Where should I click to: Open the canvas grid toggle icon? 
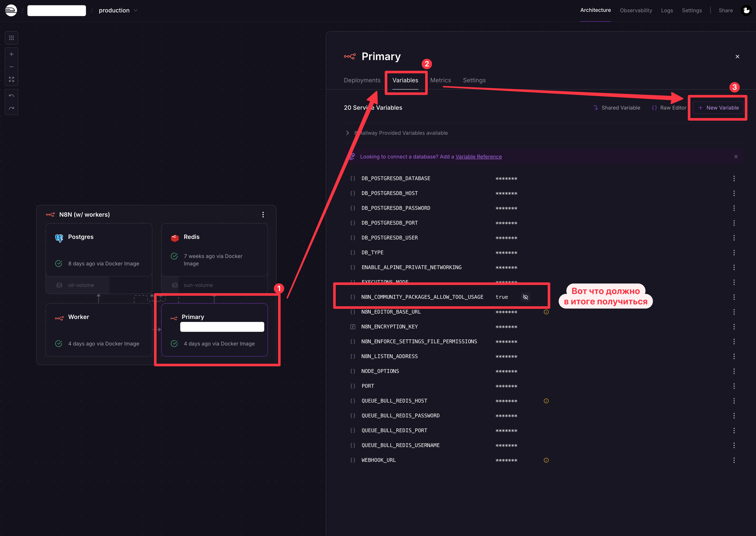tap(11, 38)
